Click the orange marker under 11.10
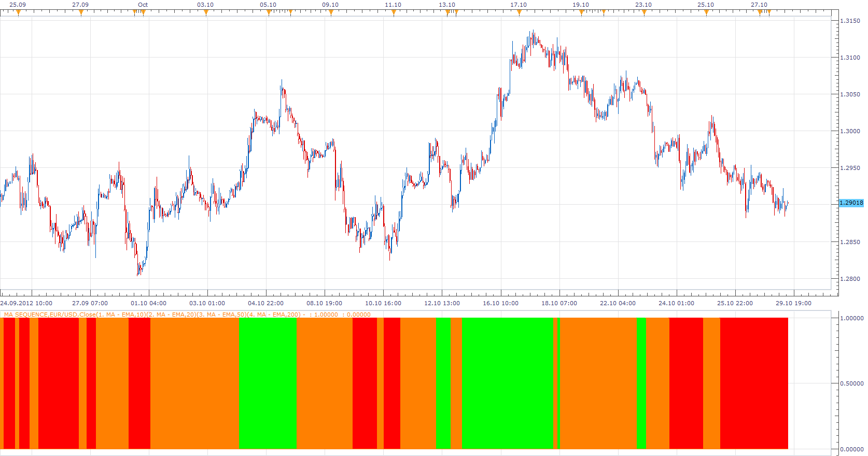The height and width of the screenshot is (456, 868). 394,13
